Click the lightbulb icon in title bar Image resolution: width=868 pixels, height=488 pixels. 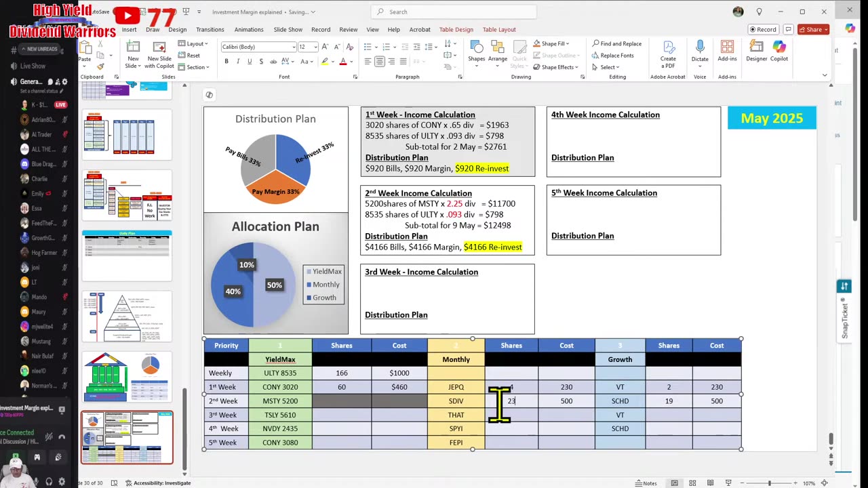click(x=759, y=12)
